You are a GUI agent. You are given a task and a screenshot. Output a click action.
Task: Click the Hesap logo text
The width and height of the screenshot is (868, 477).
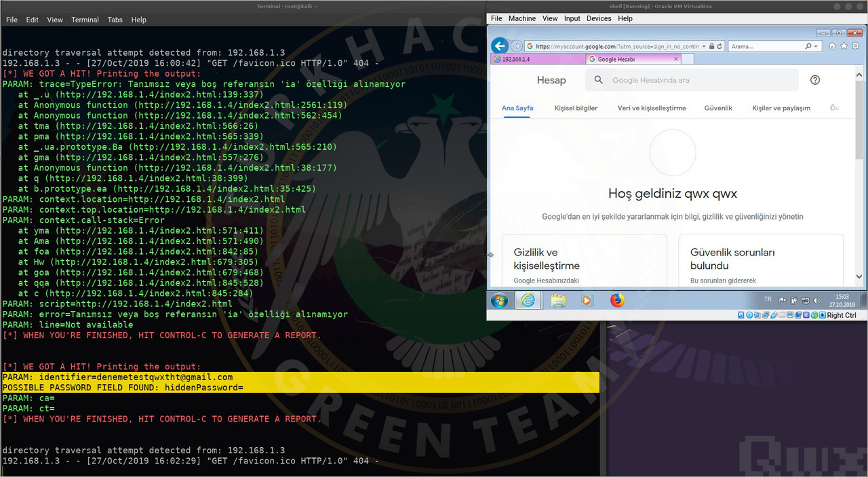[551, 80]
